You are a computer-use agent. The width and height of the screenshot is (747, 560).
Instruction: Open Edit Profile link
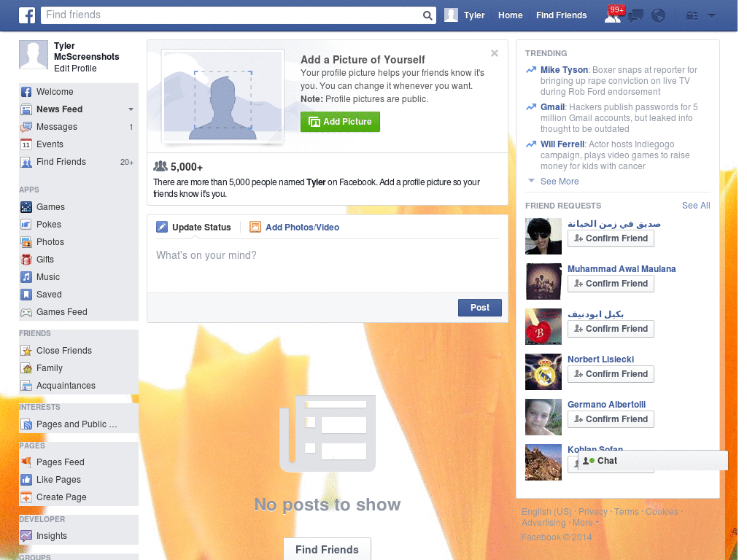75,69
